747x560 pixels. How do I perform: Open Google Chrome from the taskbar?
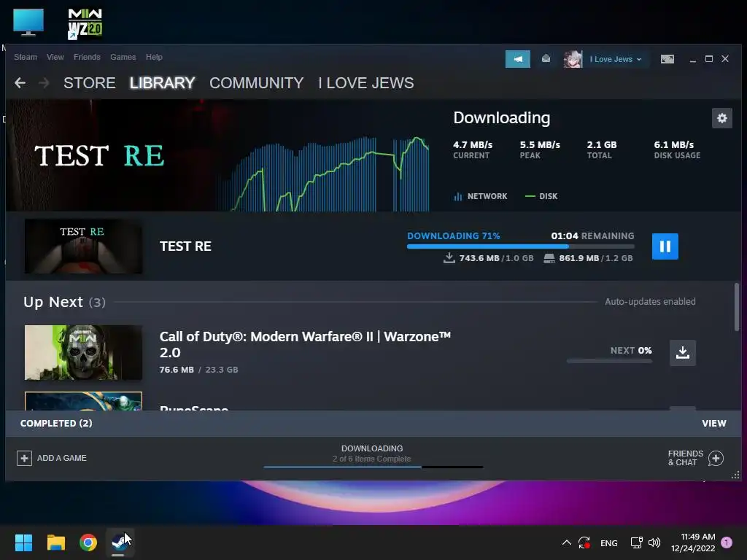click(88, 542)
